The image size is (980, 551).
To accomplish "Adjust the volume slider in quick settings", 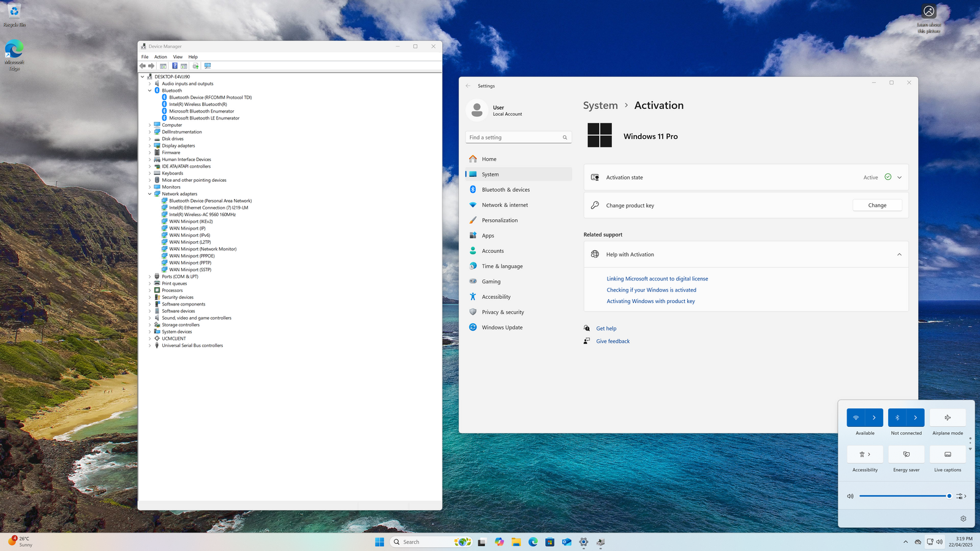I will tap(905, 496).
